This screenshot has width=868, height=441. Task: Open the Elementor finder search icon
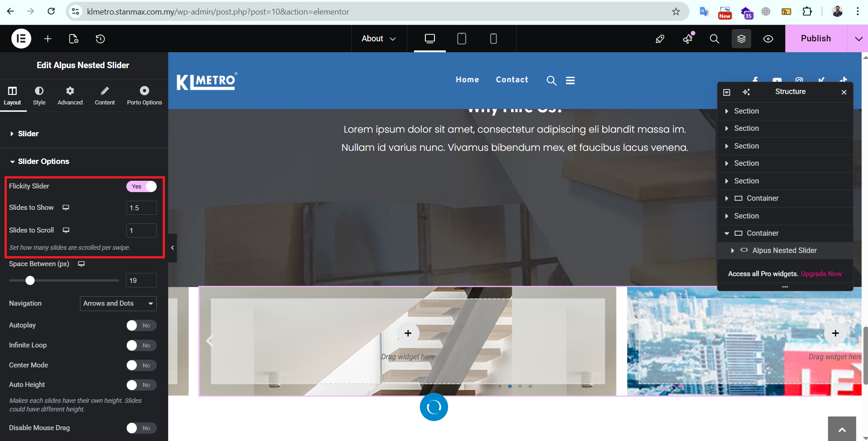click(x=714, y=39)
